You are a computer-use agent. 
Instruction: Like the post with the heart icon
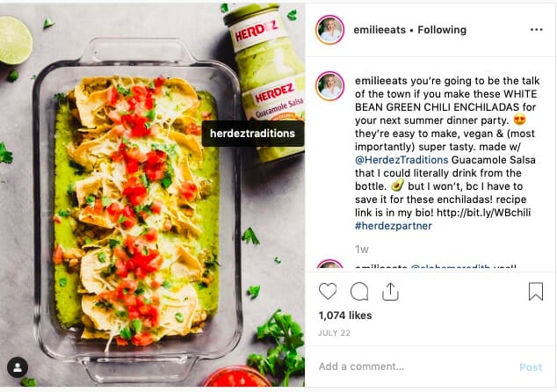pyautogui.click(x=328, y=292)
